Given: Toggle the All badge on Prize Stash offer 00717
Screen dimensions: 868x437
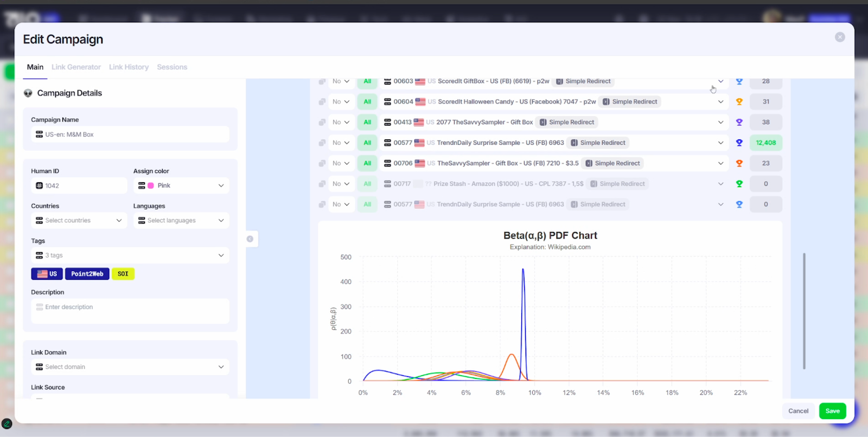Looking at the screenshot, I should point(367,184).
